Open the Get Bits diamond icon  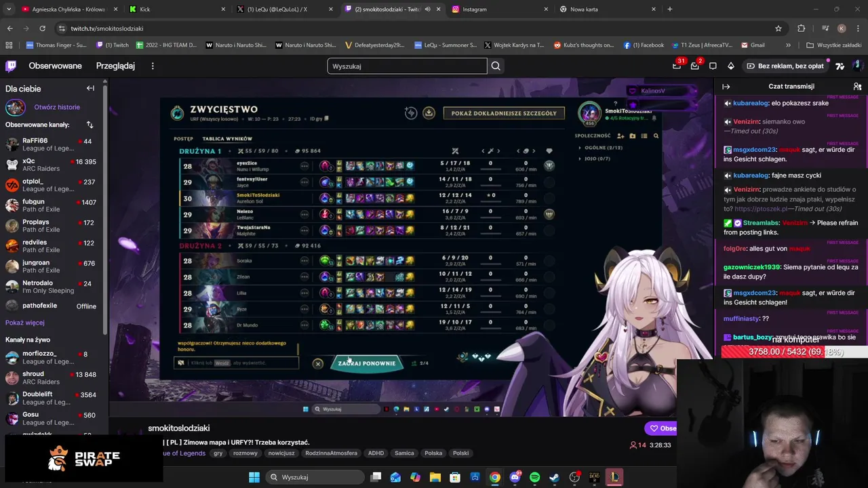point(730,66)
